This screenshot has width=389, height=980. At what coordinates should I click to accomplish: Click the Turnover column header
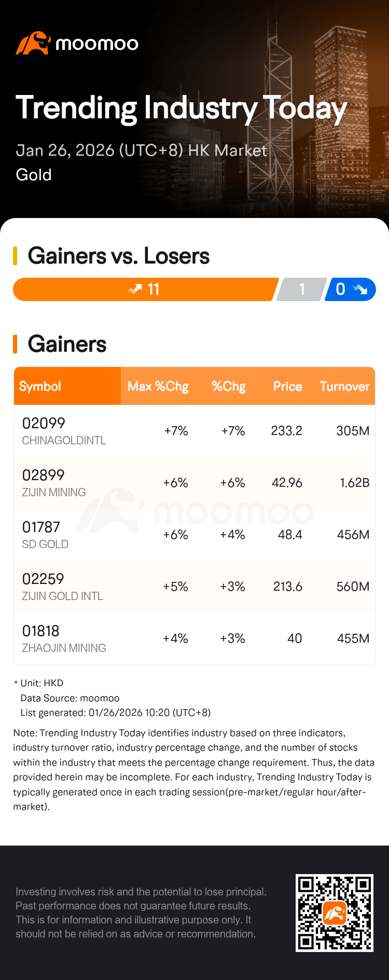click(345, 386)
